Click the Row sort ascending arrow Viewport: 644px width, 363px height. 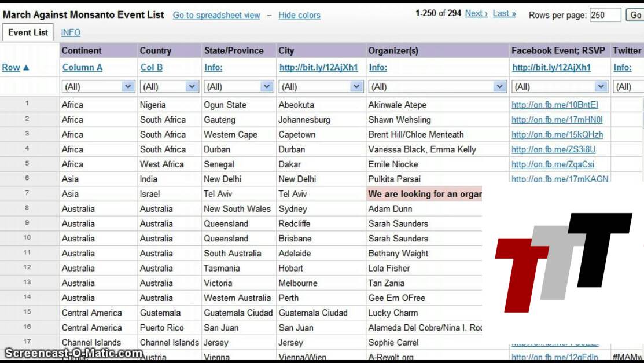25,68
